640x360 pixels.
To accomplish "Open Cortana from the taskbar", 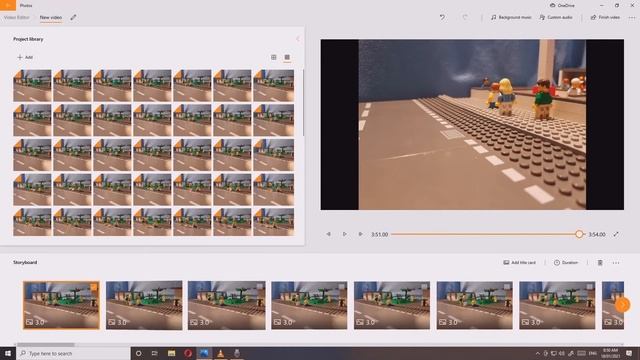I will point(138,353).
